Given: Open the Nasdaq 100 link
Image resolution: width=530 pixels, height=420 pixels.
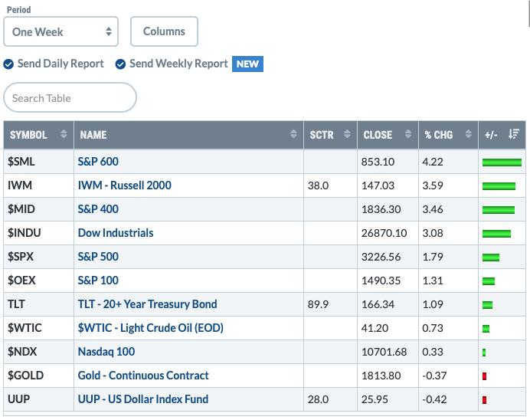Looking at the screenshot, I should pyautogui.click(x=106, y=352).
